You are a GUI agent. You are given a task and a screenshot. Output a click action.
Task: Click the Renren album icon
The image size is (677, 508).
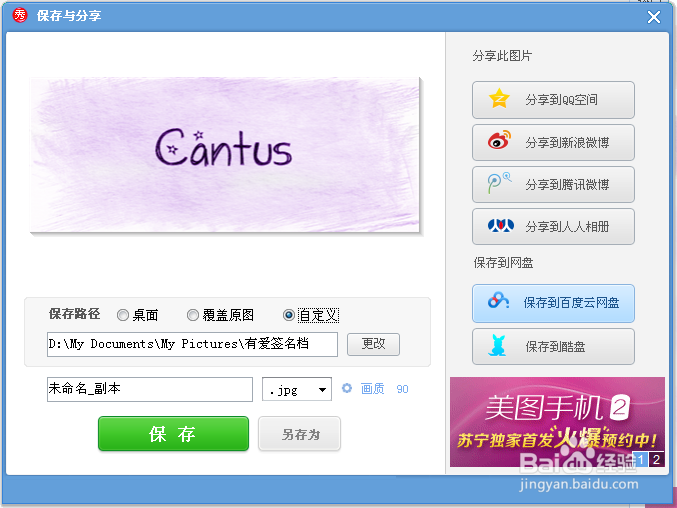tap(500, 225)
